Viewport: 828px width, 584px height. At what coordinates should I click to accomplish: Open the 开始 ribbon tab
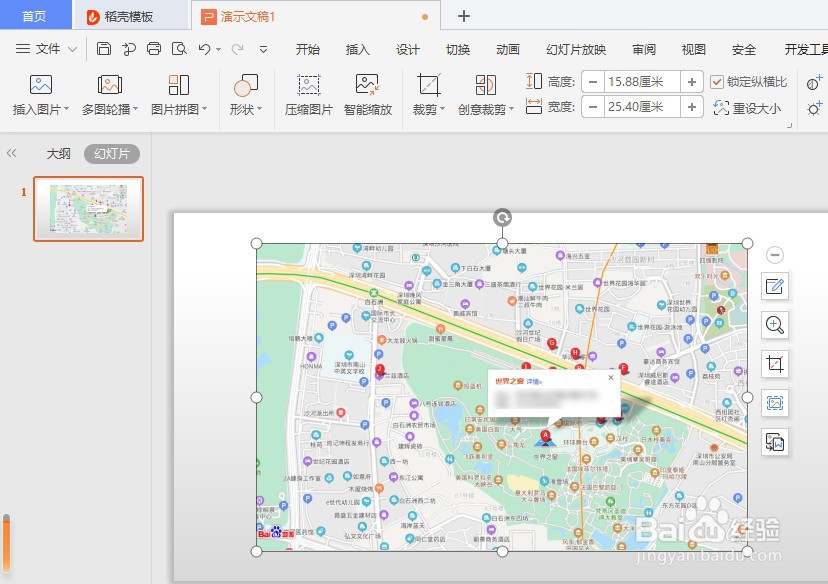pos(308,50)
